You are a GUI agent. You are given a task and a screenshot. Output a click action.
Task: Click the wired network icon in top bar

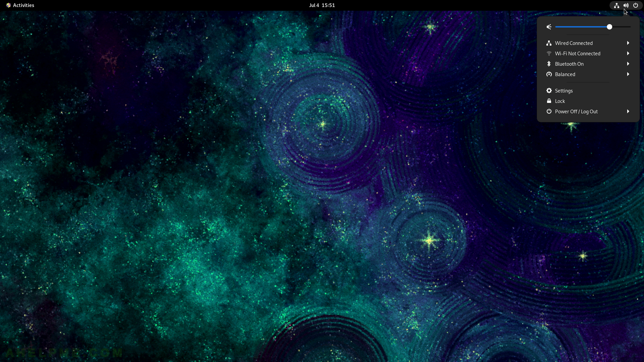click(x=616, y=5)
